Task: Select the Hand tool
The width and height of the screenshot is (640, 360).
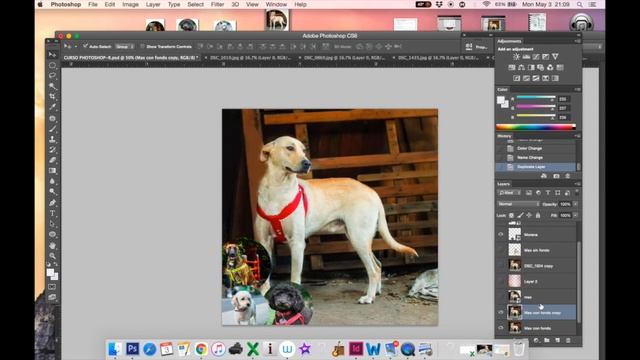Action: (x=52, y=246)
